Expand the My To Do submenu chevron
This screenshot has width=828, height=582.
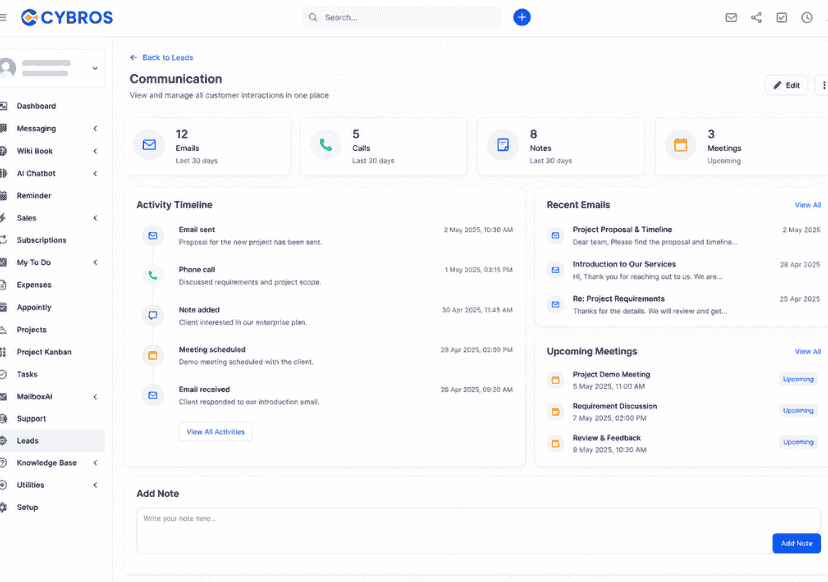pyautogui.click(x=95, y=262)
